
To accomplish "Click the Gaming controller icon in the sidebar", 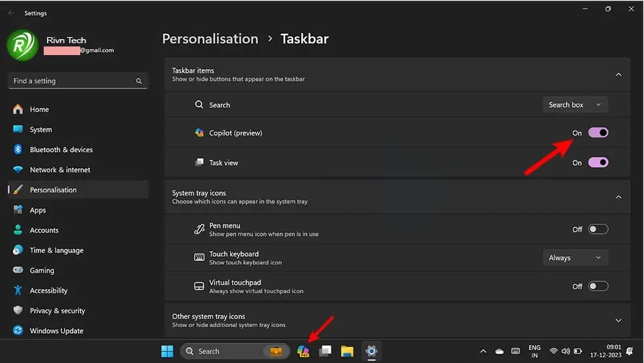I will [18, 270].
